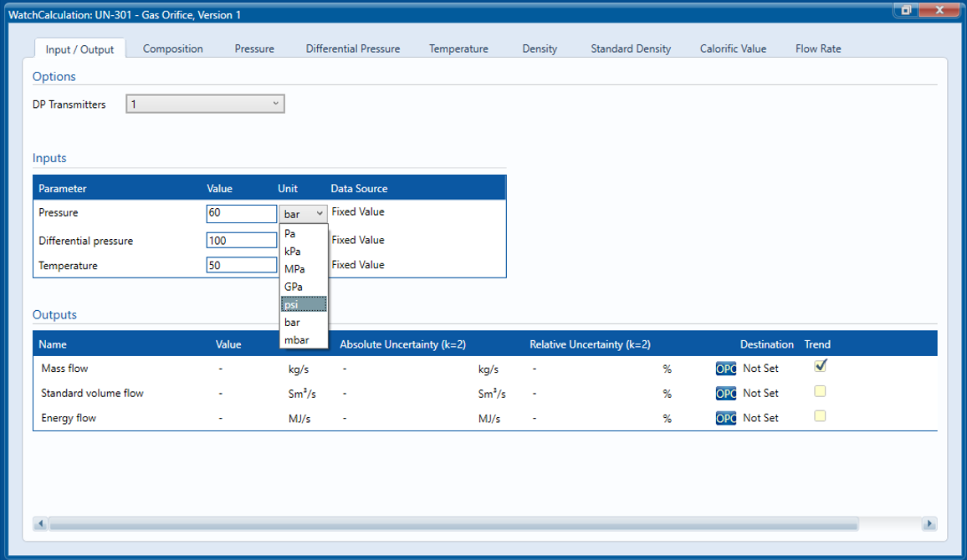Select the Energy flow output name
The width and height of the screenshot is (967, 560).
pos(69,418)
